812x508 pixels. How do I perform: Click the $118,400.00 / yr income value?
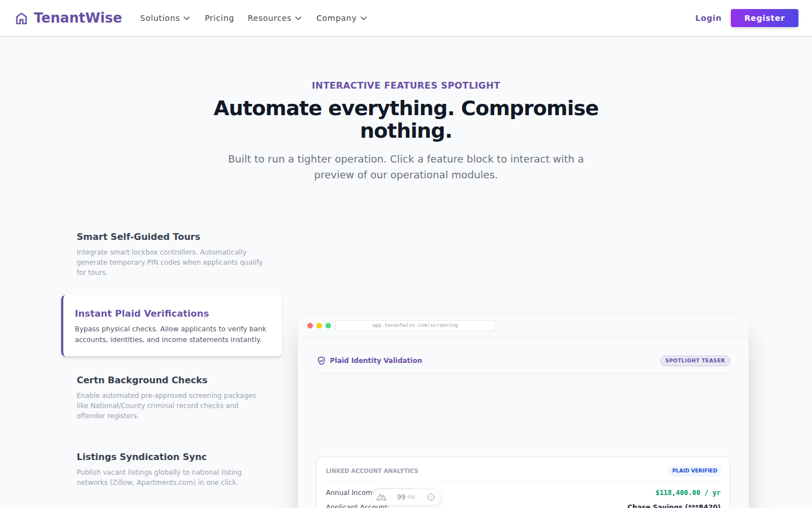(688, 493)
